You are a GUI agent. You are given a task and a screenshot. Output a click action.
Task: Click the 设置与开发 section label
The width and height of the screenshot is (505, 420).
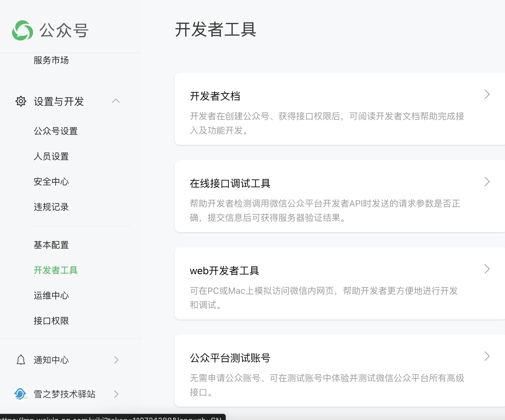point(59,101)
